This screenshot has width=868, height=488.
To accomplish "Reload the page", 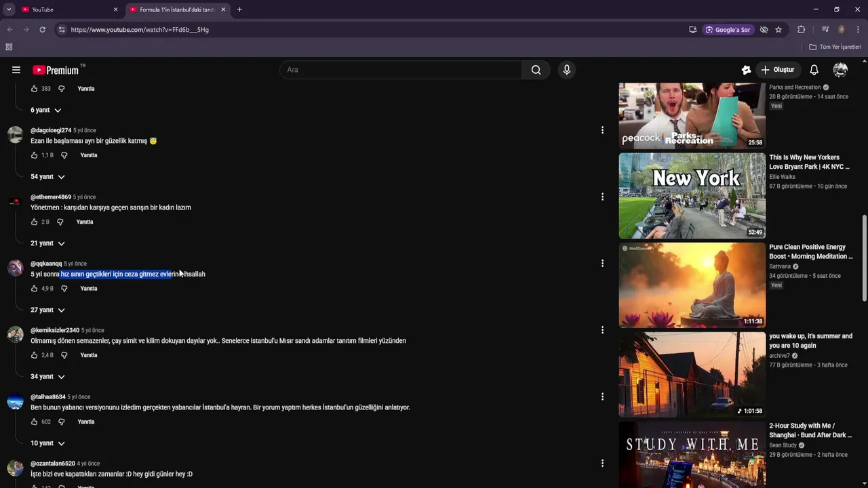I will (x=42, y=30).
